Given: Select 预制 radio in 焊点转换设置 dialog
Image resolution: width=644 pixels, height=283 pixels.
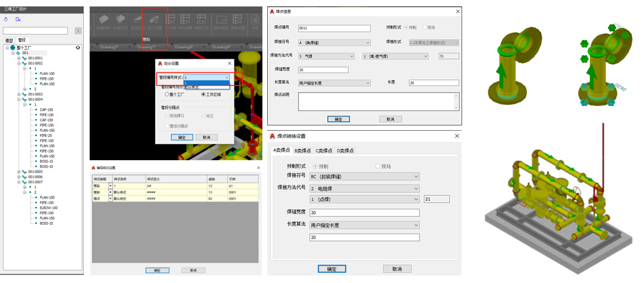Looking at the screenshot, I should [315, 166].
